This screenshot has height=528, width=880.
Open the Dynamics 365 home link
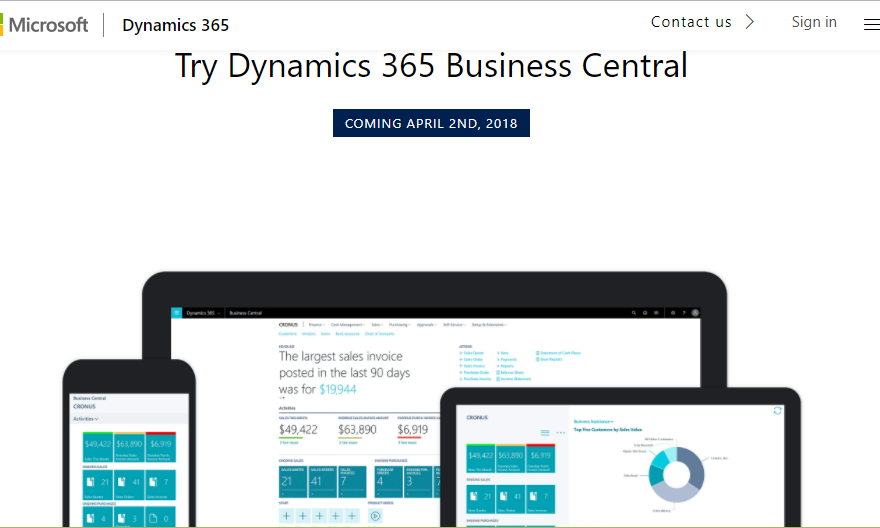[x=176, y=25]
